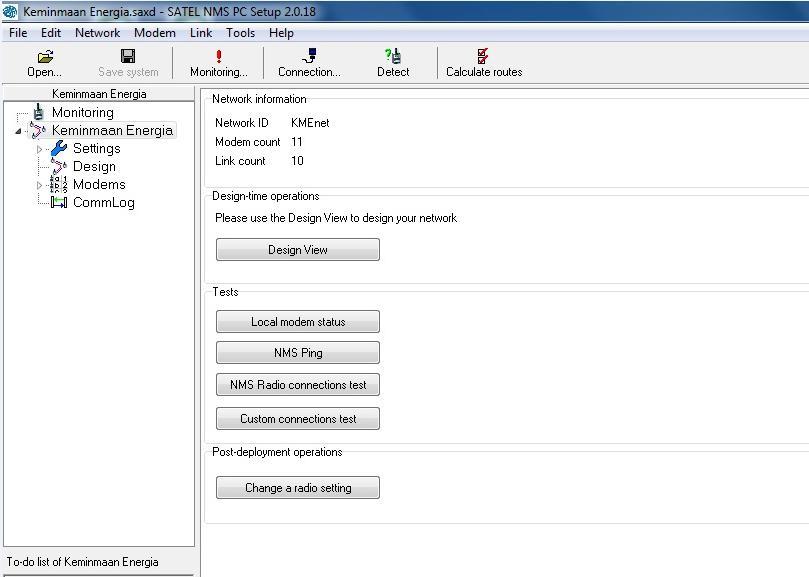Click the Link count value 10

pyautogui.click(x=297, y=161)
